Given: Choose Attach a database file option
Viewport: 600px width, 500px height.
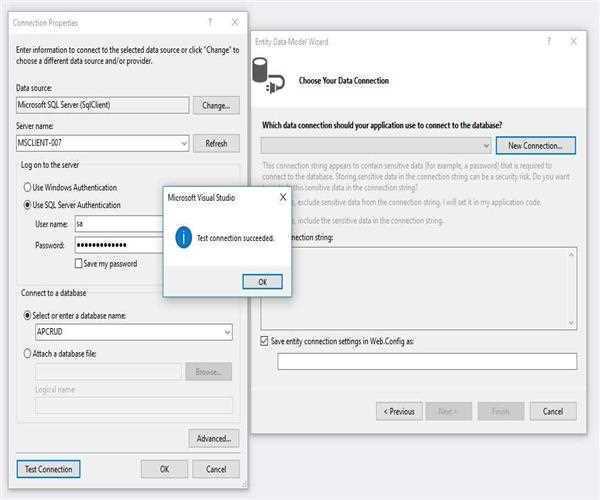Looking at the screenshot, I should click(x=27, y=353).
